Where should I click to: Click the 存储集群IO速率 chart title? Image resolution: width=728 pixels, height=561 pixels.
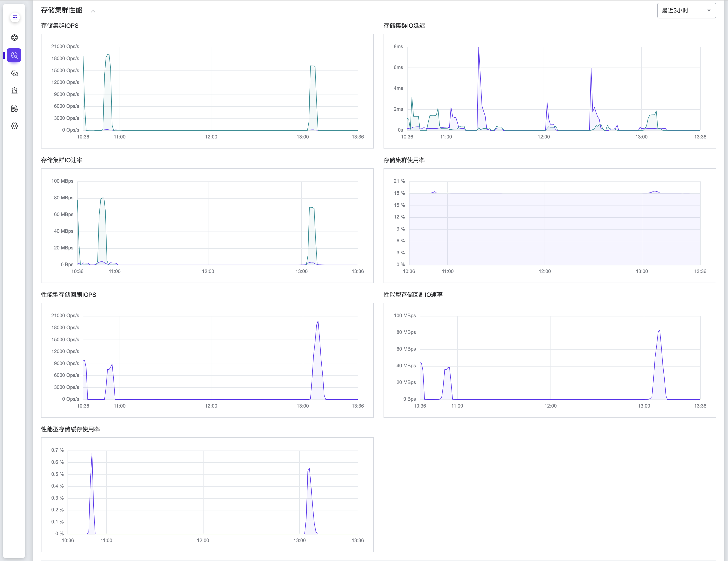tap(62, 160)
